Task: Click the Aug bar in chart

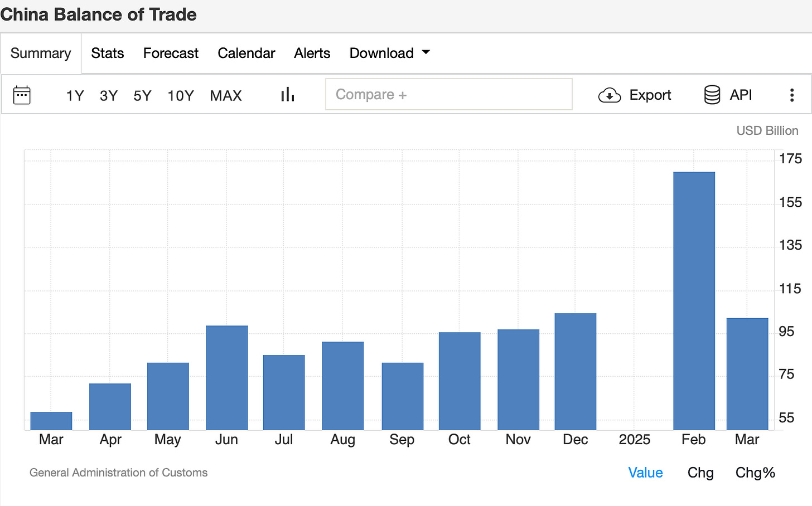Action: coord(342,386)
